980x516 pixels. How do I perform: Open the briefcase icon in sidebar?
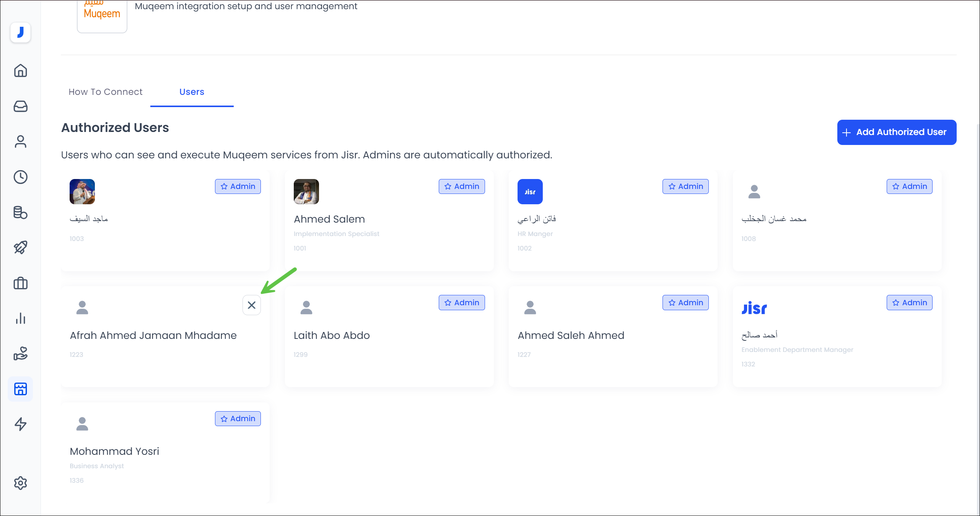click(x=20, y=283)
